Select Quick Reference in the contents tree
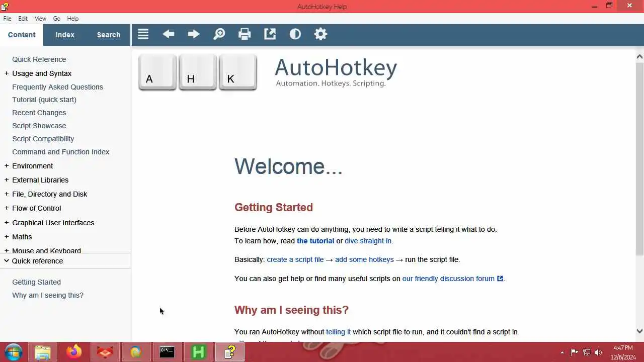 pyautogui.click(x=39, y=59)
